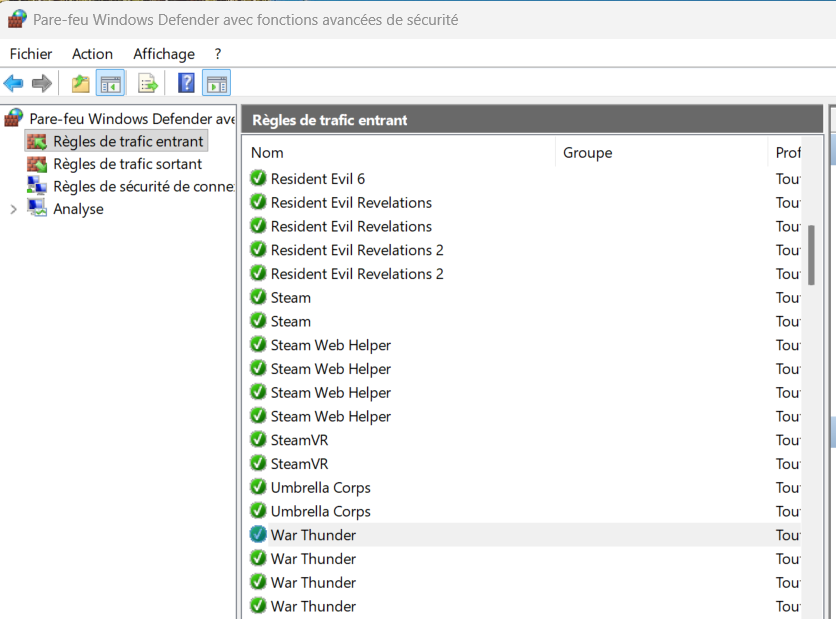Viewport: 836px width, 619px height.
Task: Open Help using the blue question mark icon
Action: (x=186, y=84)
